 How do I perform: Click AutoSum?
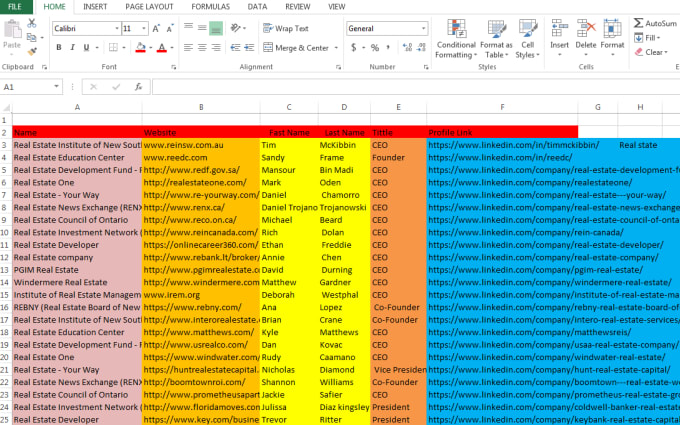[x=655, y=23]
